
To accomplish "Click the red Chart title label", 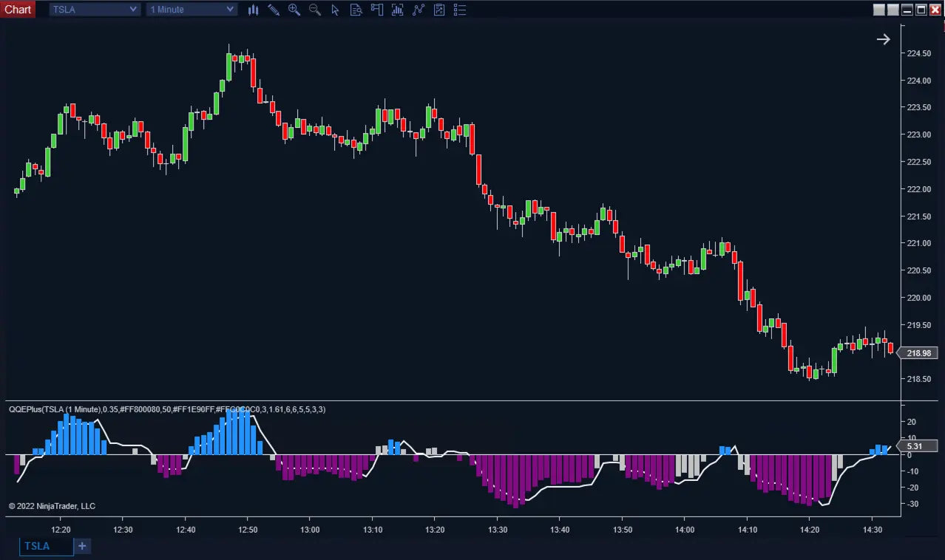I will pyautogui.click(x=18, y=9).
